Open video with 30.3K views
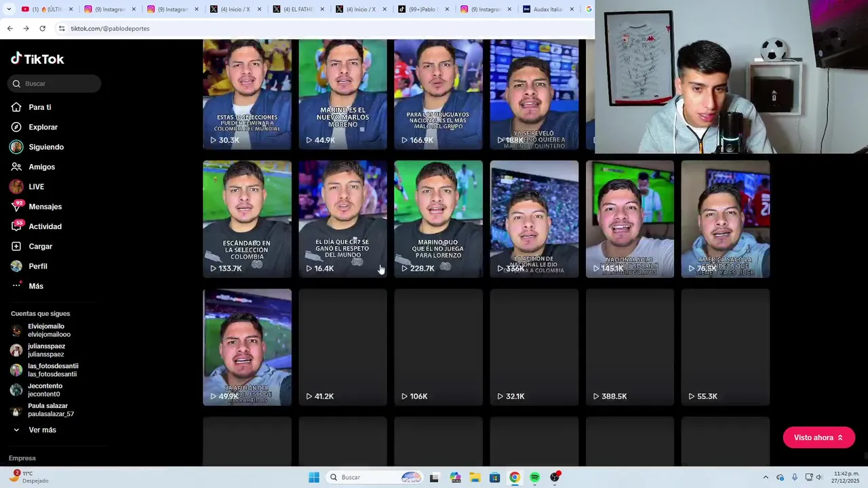The height and width of the screenshot is (488, 868). (247, 94)
